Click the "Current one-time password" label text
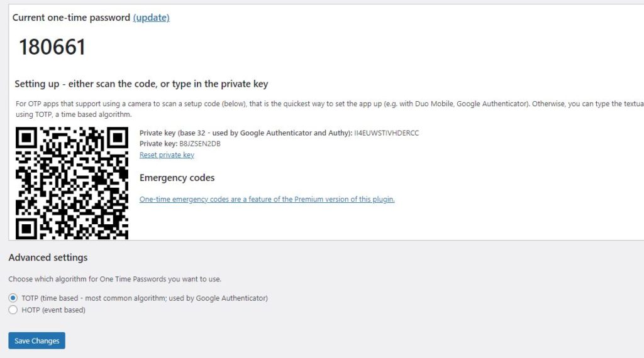The image size is (644, 358). tap(71, 18)
